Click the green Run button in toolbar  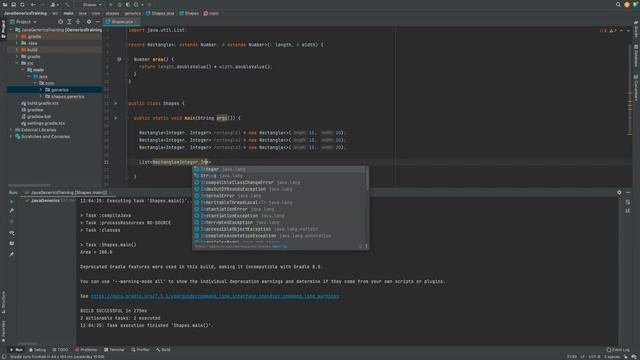point(111,4)
